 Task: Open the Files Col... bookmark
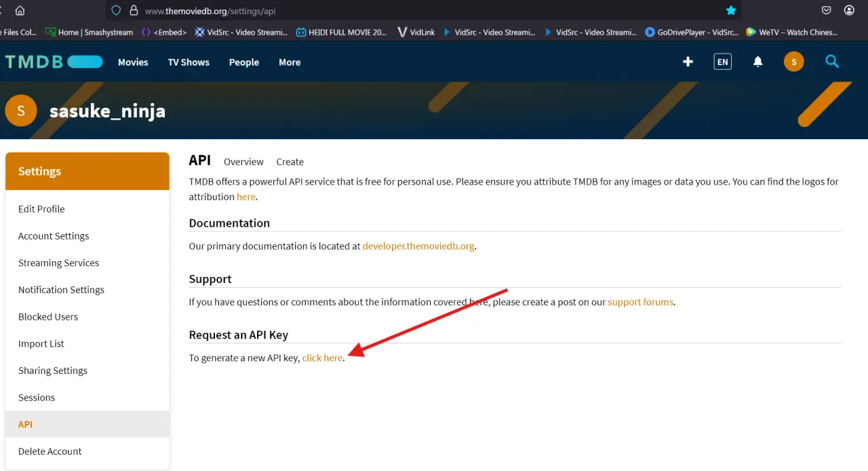(x=18, y=32)
